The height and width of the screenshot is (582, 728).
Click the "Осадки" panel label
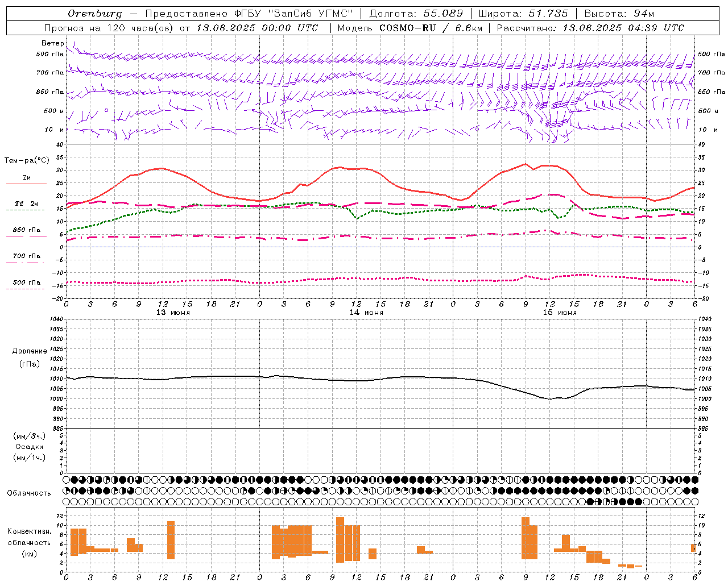30,447
